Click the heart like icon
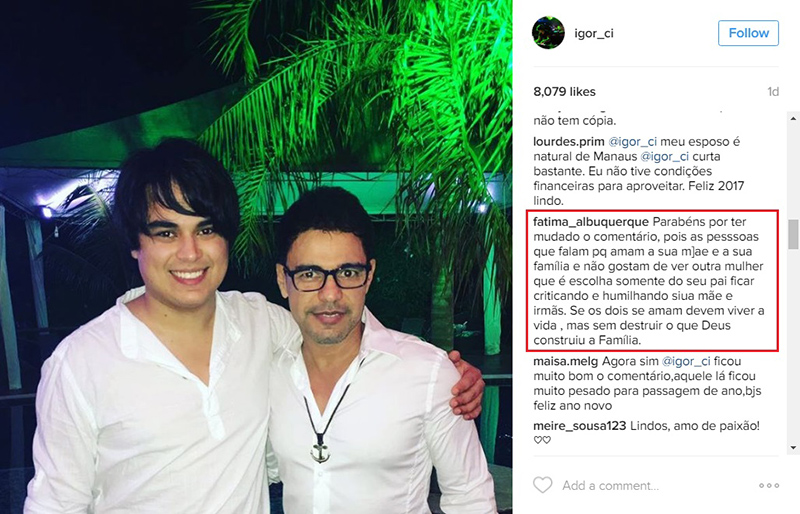Viewport: 800px width, 514px height. 542,485
